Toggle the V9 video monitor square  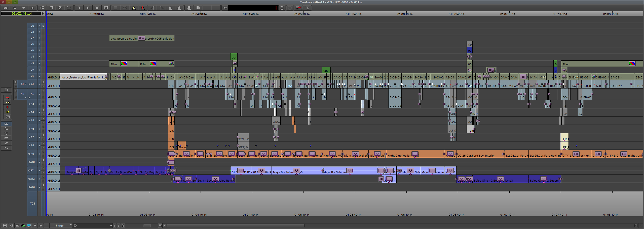tap(43, 26)
